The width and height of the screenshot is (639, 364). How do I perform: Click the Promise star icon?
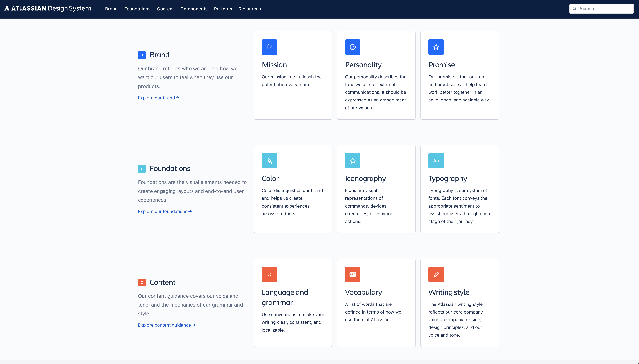(x=436, y=47)
